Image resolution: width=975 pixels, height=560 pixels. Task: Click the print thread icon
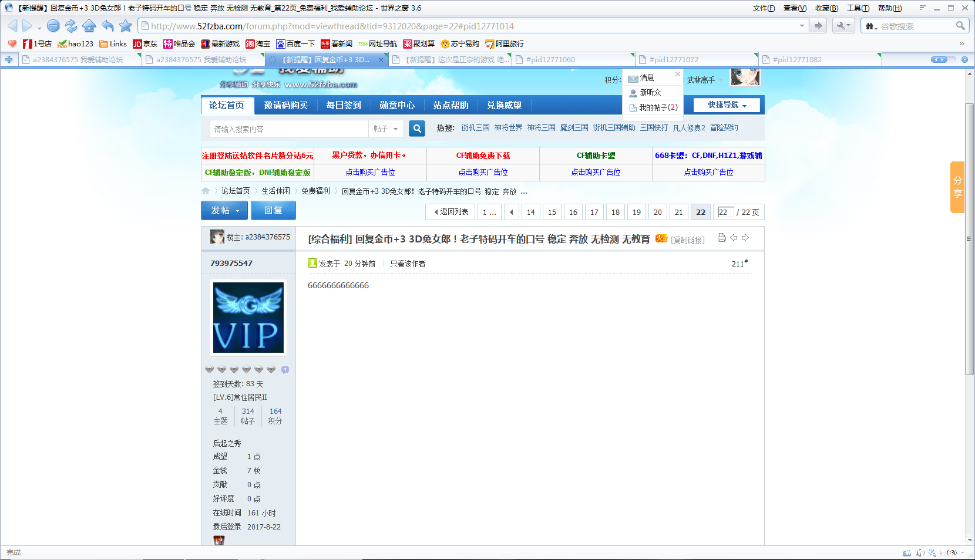[x=722, y=238]
